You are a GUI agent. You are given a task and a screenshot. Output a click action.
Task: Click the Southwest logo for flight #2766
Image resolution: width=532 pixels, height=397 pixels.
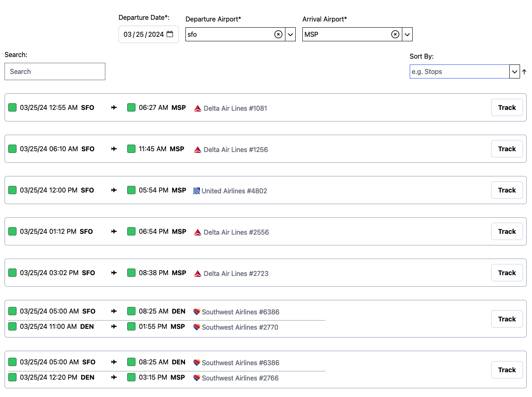197,378
